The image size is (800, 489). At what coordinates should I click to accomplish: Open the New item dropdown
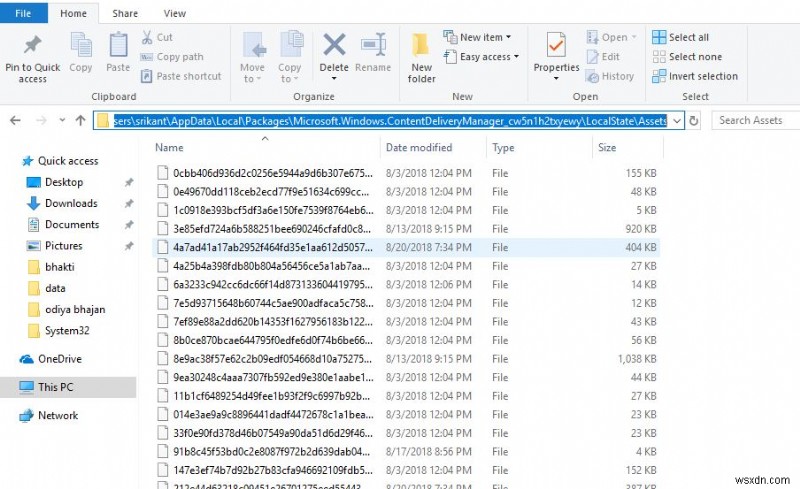pos(477,37)
